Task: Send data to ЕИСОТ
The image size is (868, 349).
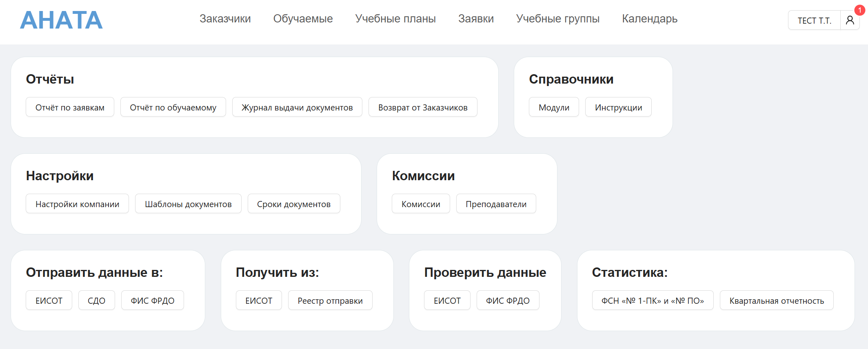Action: [x=49, y=300]
